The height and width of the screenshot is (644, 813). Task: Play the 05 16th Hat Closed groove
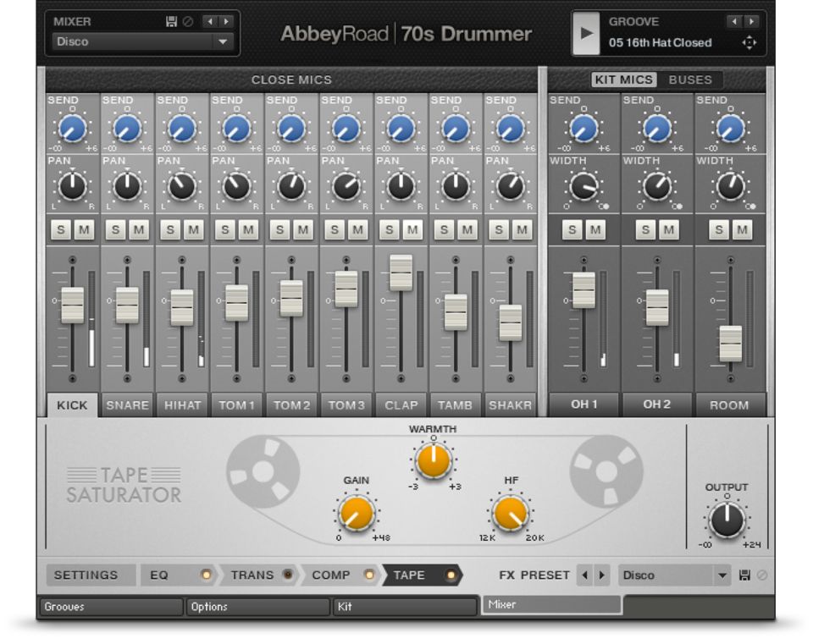click(x=586, y=33)
